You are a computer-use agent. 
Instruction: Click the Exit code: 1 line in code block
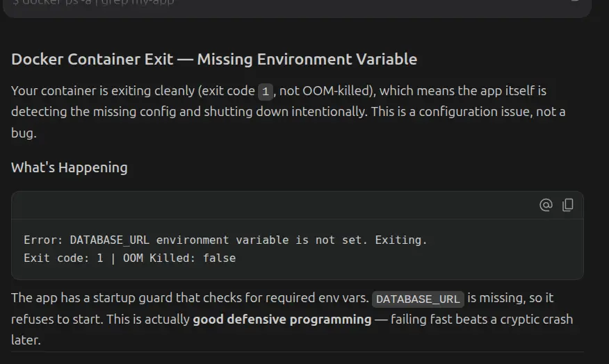pos(130,258)
